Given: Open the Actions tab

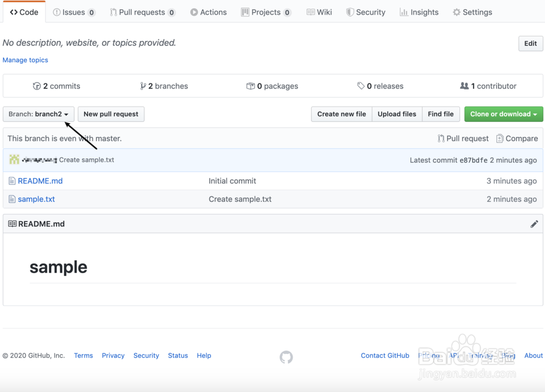Looking at the screenshot, I should [208, 12].
